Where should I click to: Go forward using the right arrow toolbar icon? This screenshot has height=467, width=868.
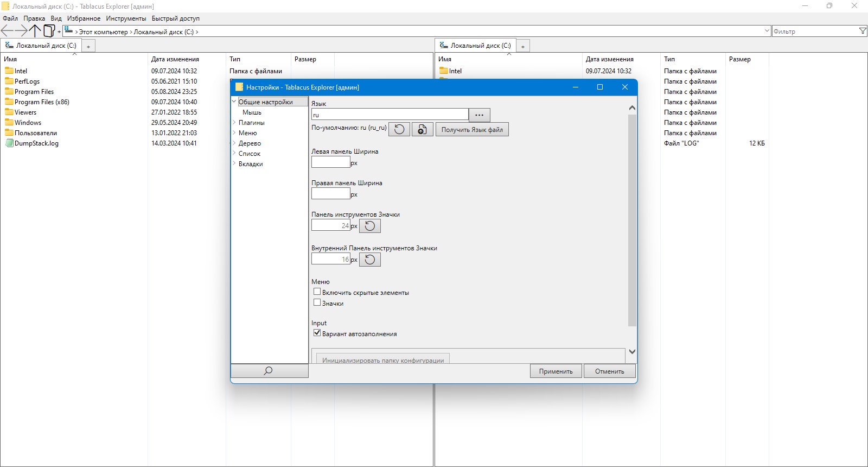pos(21,31)
